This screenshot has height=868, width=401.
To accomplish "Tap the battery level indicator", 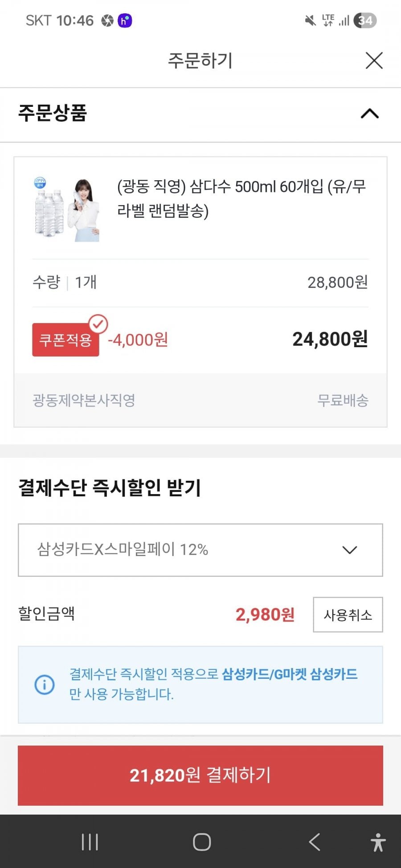I will click(365, 20).
